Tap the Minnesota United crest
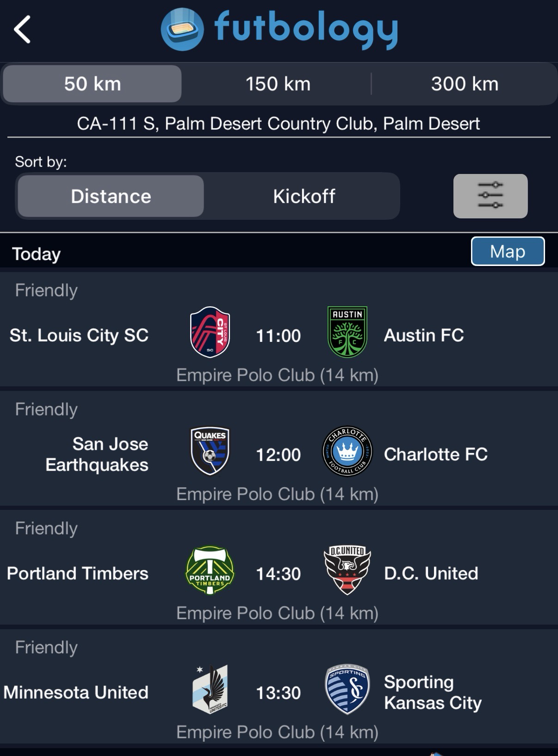 coord(210,689)
